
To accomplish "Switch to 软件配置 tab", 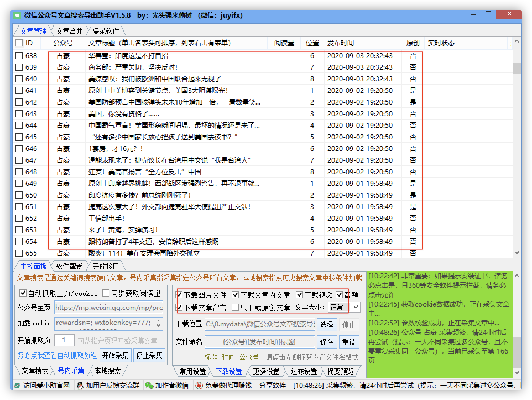I will pyautogui.click(x=69, y=266).
